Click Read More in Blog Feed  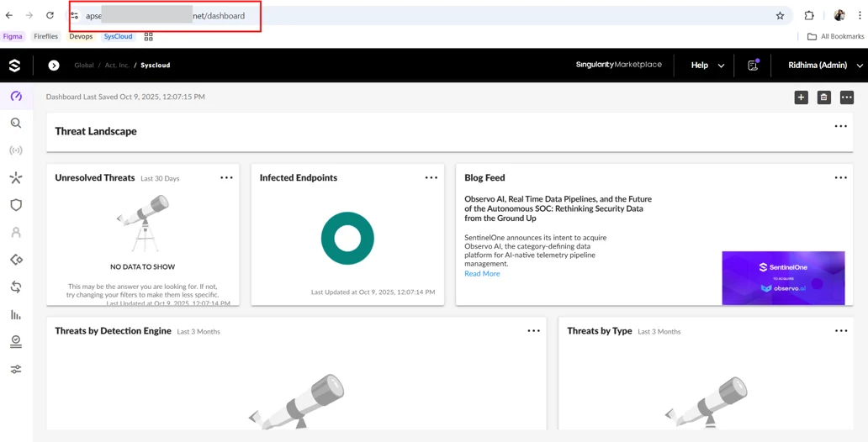tap(482, 273)
